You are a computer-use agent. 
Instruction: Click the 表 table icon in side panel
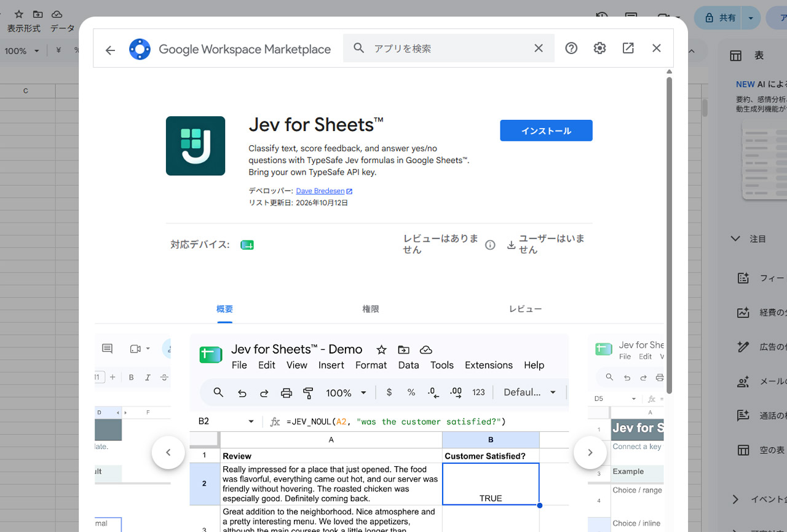pyautogui.click(x=735, y=56)
